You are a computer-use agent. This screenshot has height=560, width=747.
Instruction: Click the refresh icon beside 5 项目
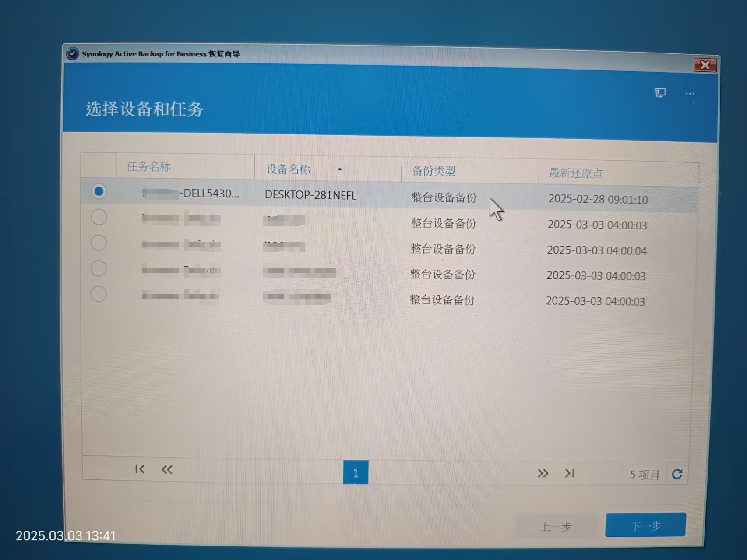(677, 474)
